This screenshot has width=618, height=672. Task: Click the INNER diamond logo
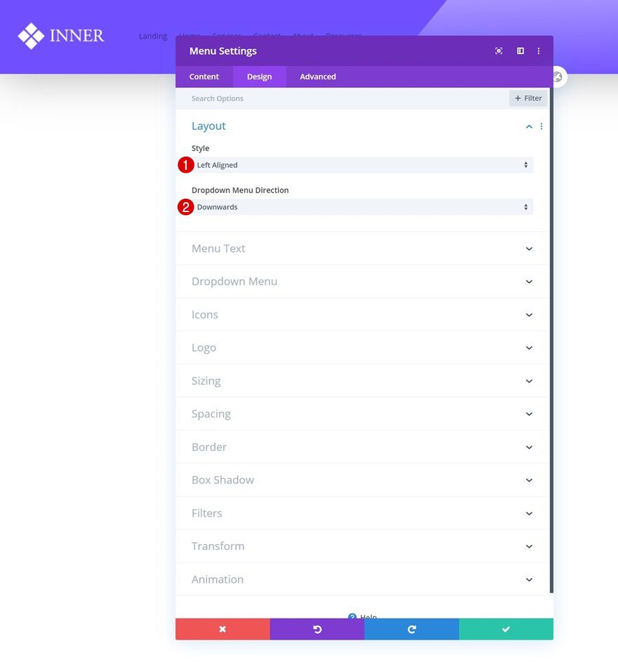click(x=61, y=36)
